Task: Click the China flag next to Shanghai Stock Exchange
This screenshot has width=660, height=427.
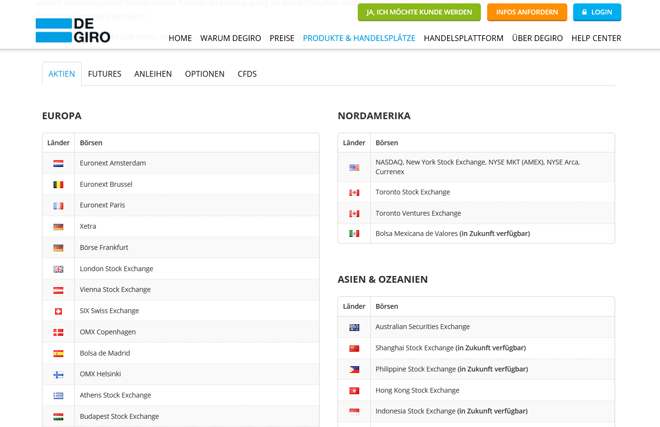Action: [354, 348]
